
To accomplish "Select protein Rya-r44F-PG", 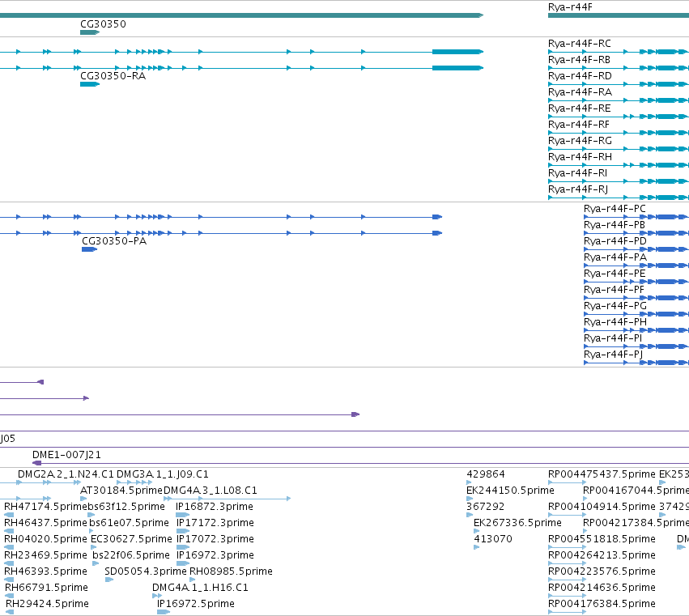I will [615, 306].
